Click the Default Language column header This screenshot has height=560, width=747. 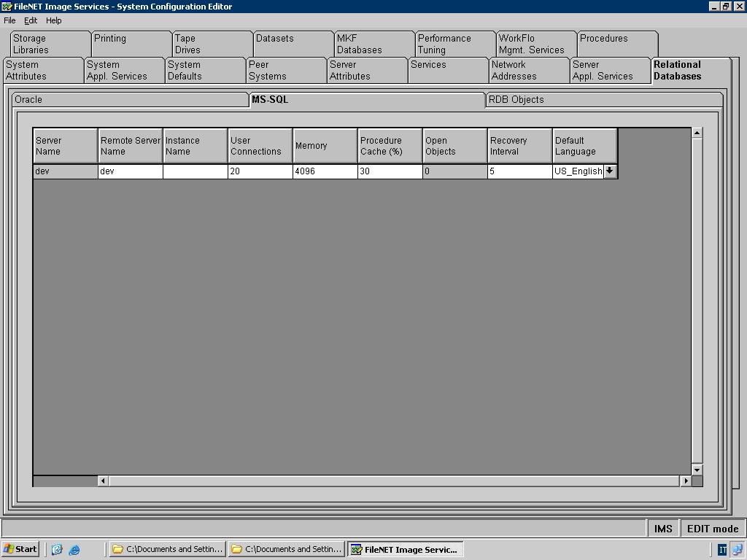pos(585,146)
